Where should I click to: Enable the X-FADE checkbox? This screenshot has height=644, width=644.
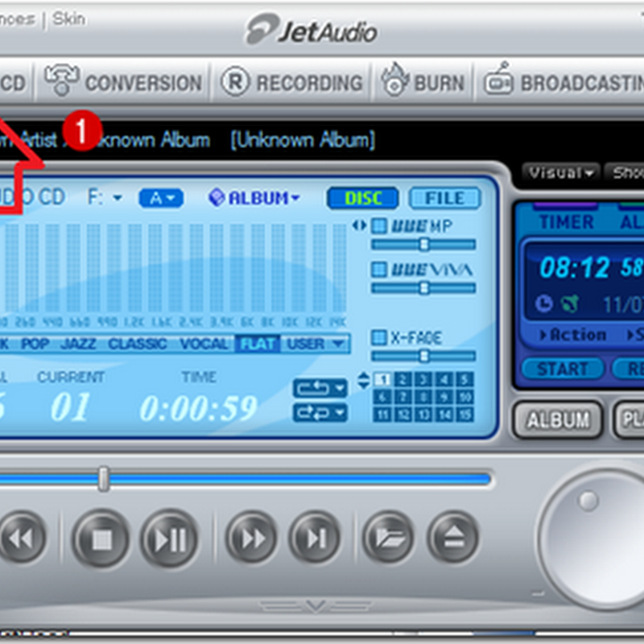378,337
